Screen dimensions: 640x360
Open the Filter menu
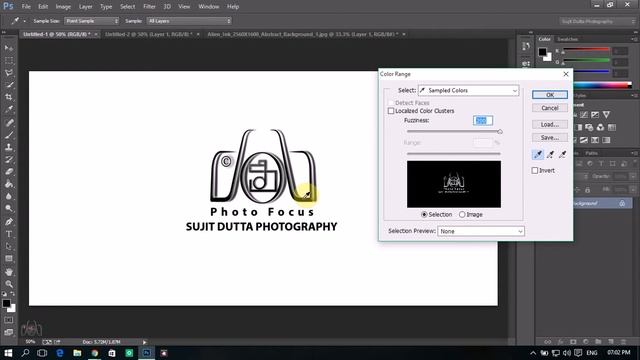pos(149,7)
